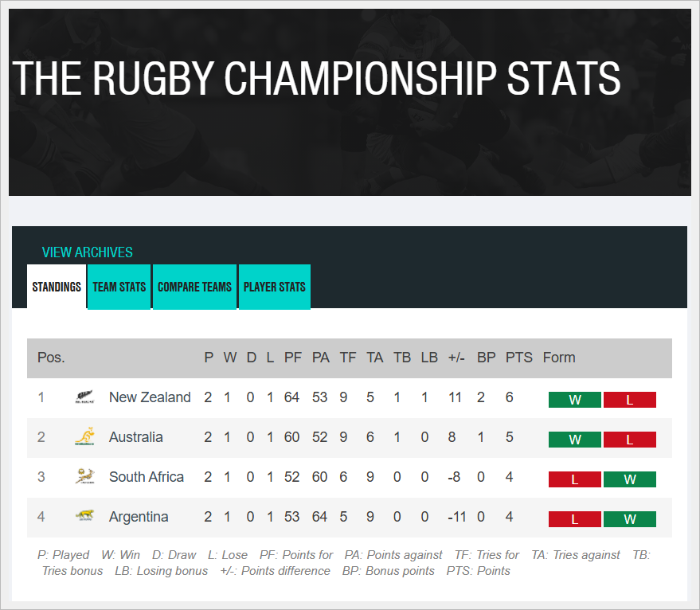Click the South Africa springbok logo

[x=84, y=477]
